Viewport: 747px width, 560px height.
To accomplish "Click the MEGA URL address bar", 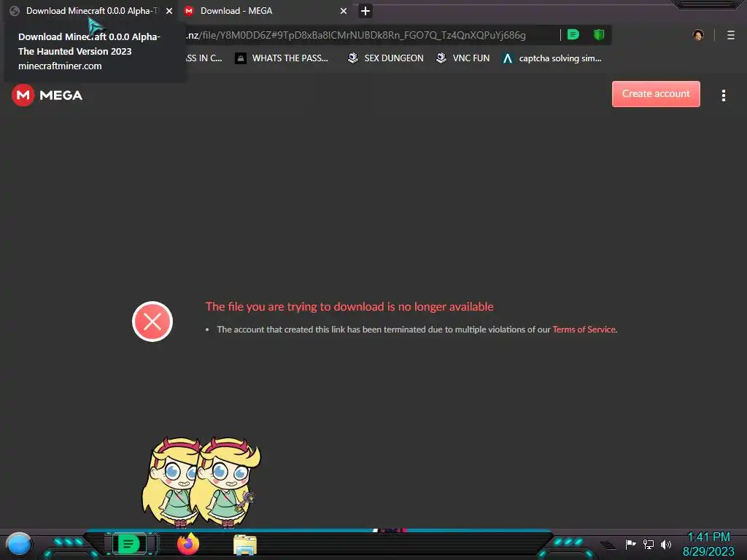I will pyautogui.click(x=371, y=35).
